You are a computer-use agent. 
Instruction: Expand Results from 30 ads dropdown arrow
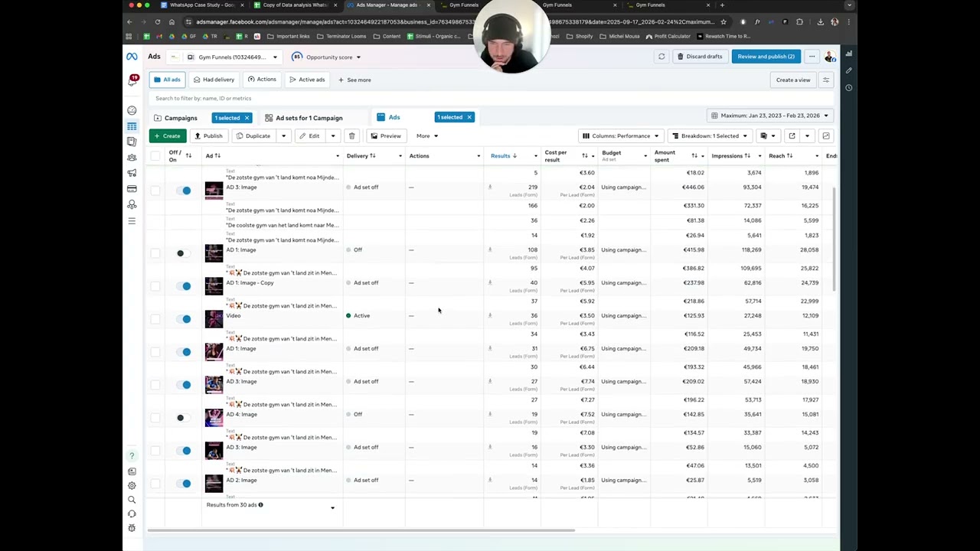click(332, 507)
